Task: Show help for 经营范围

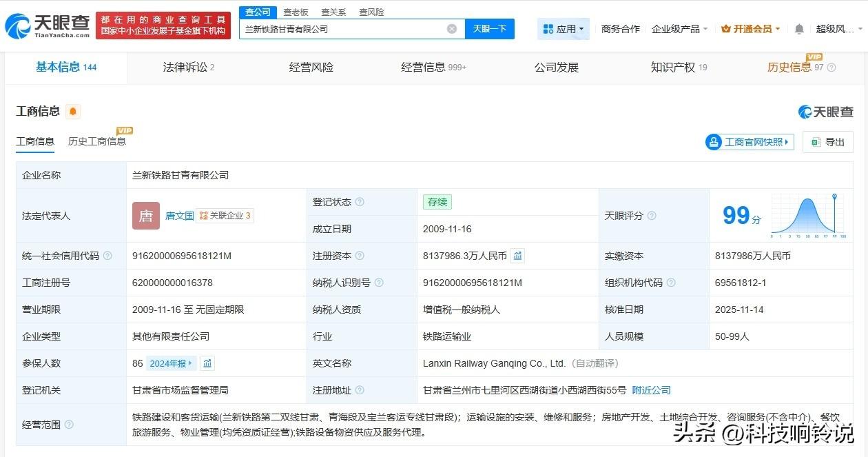Action: (x=69, y=425)
